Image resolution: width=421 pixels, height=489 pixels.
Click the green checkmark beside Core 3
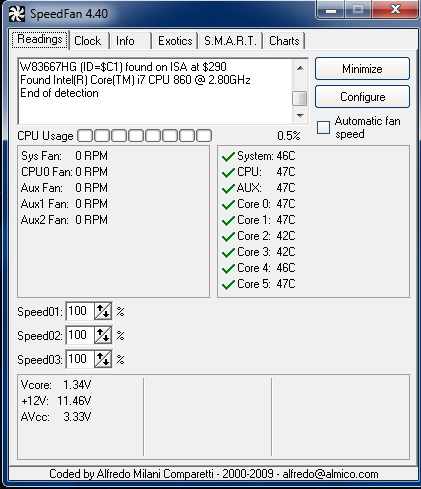(228, 252)
